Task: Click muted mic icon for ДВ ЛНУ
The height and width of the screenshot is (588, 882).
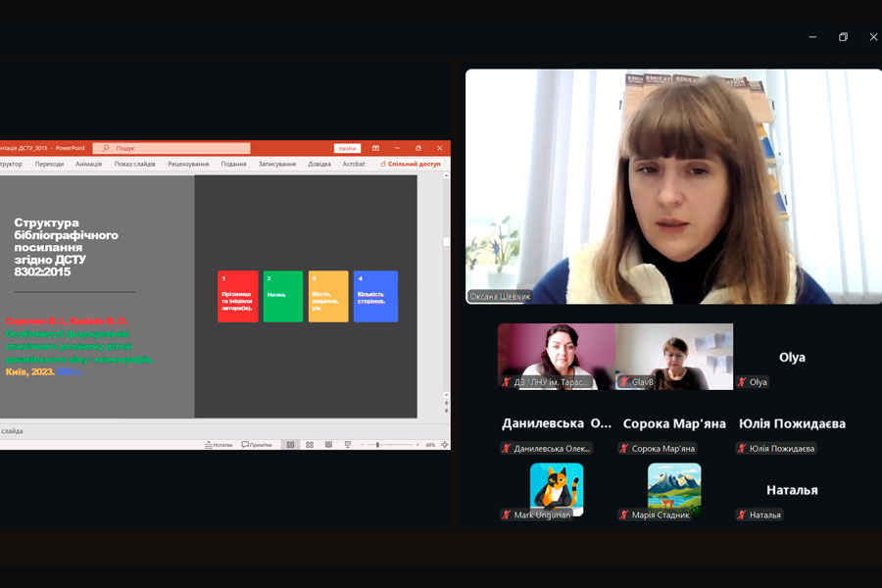Action: [x=507, y=382]
